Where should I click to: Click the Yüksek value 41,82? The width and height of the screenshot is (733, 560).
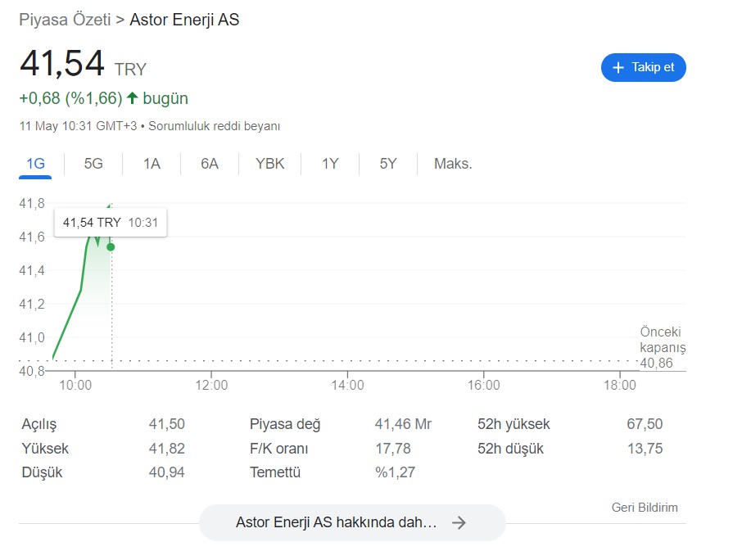click(167, 449)
